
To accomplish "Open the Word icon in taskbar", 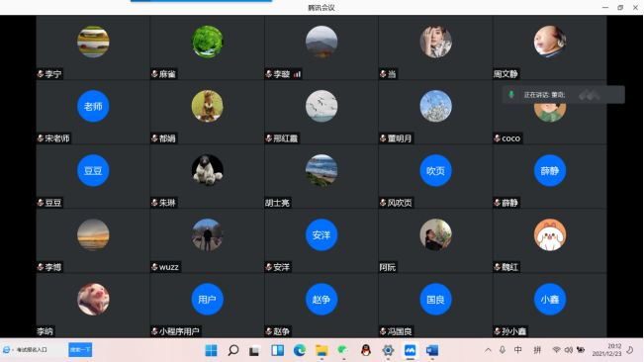I will tap(432, 350).
